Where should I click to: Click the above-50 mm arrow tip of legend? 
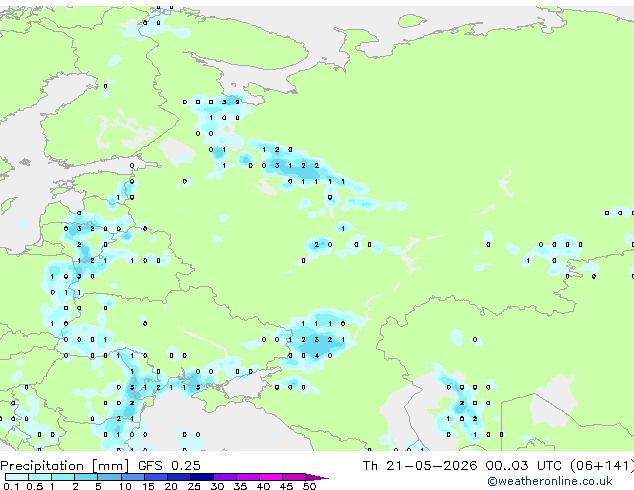click(x=317, y=477)
